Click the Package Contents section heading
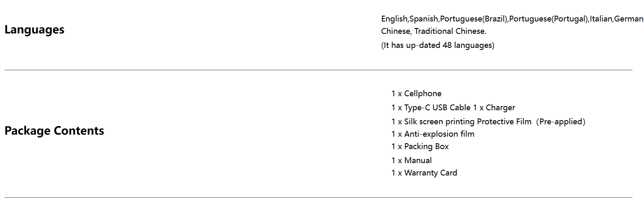 click(x=54, y=131)
